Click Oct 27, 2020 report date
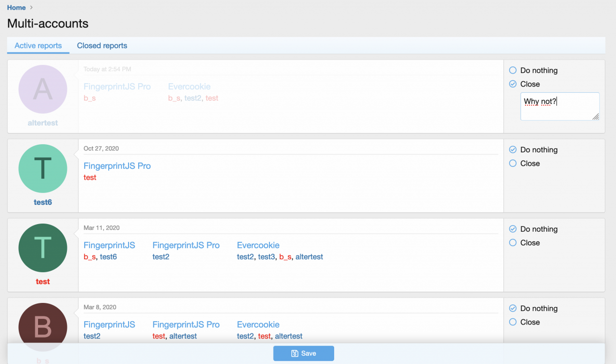 [x=101, y=149]
